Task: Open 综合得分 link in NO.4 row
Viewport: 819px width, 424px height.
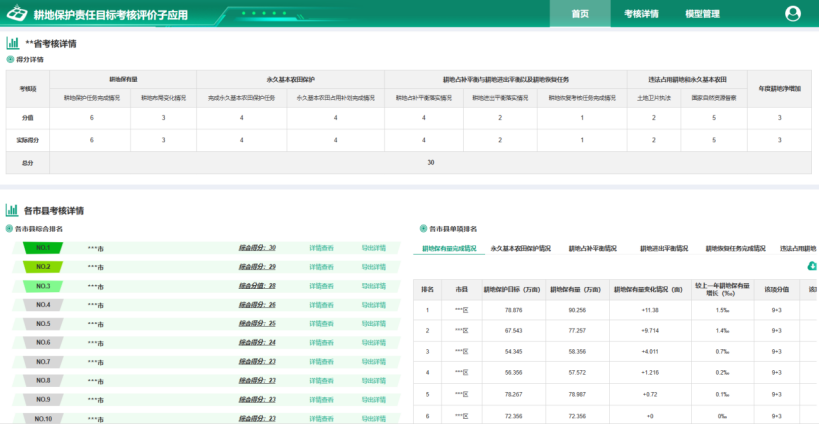Action: tap(257, 305)
